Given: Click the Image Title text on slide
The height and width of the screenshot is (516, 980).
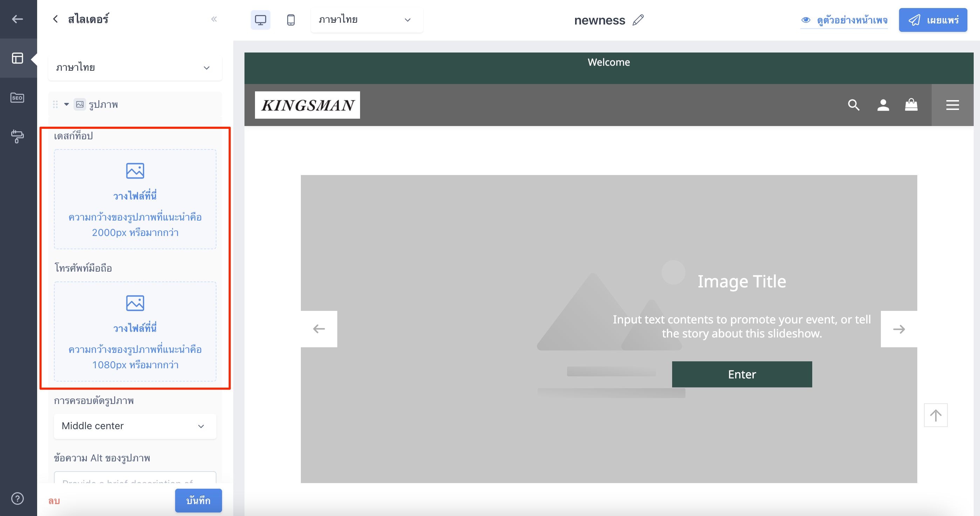Looking at the screenshot, I should click(x=742, y=281).
